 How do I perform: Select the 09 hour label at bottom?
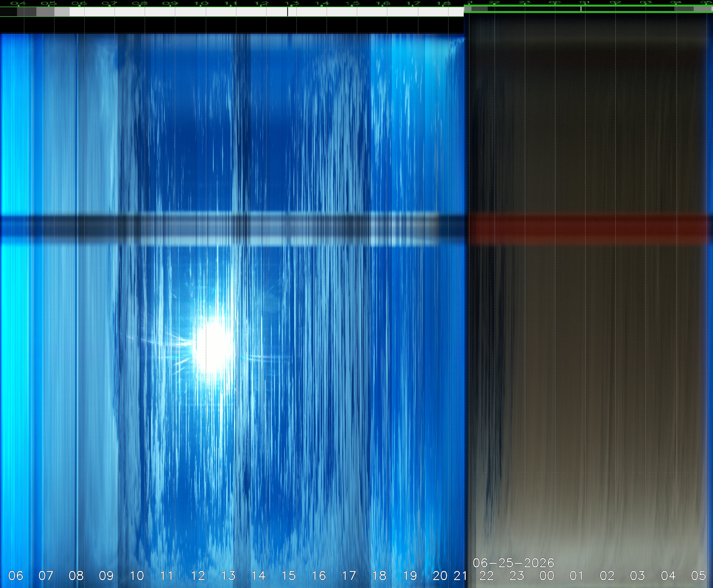tap(106, 575)
